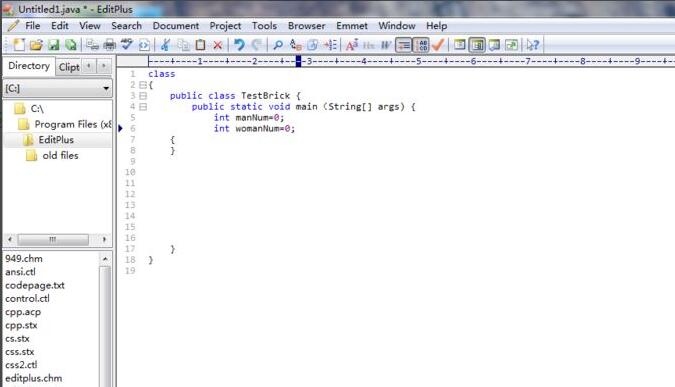The image size is (675, 387).
Task: Open Find with the magnifier icon
Action: coord(278,45)
